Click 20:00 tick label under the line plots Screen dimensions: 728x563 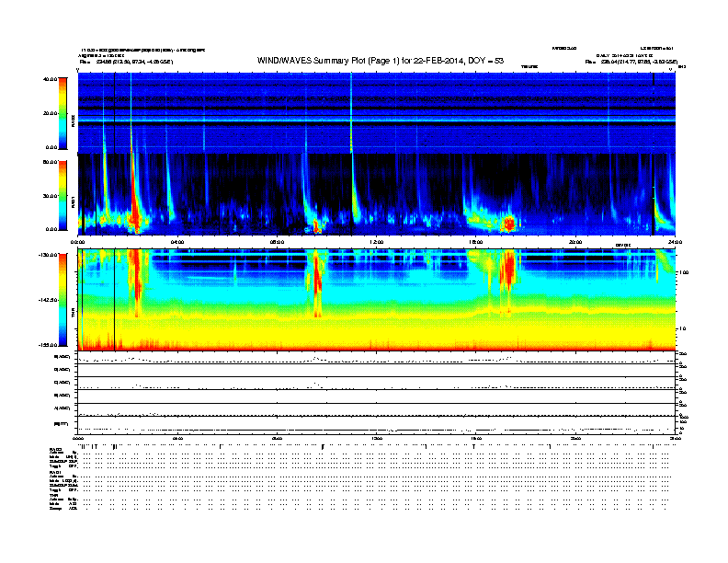click(575, 438)
